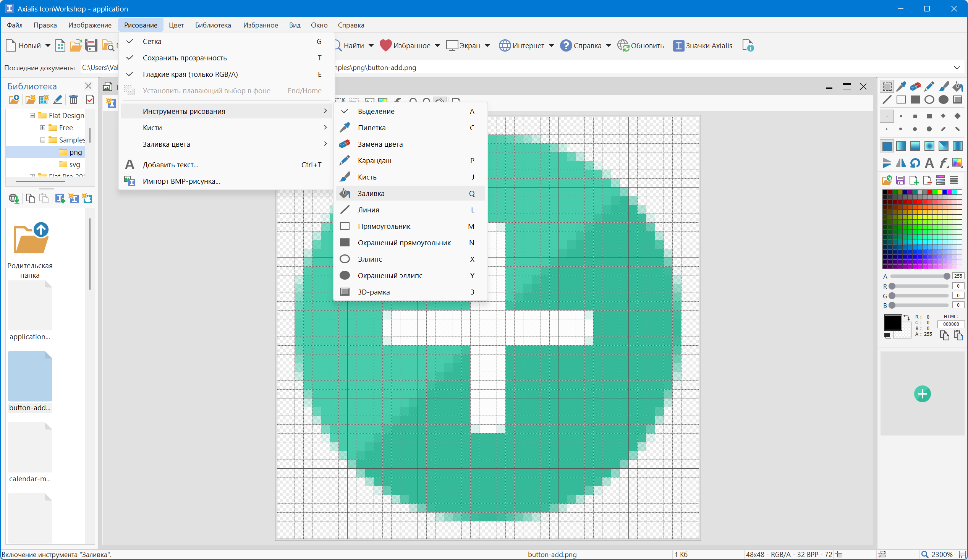Open the Последние документы path dropdown
This screenshot has height=560, width=968.
[957, 68]
